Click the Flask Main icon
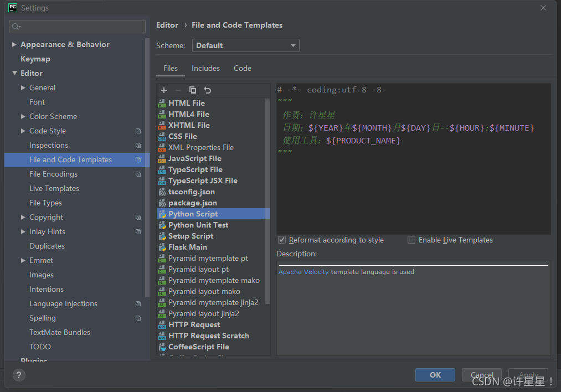Image resolution: width=561 pixels, height=392 pixels. pos(162,247)
